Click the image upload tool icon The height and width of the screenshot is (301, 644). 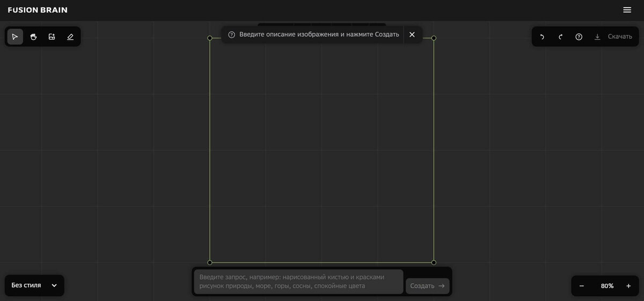(52, 37)
